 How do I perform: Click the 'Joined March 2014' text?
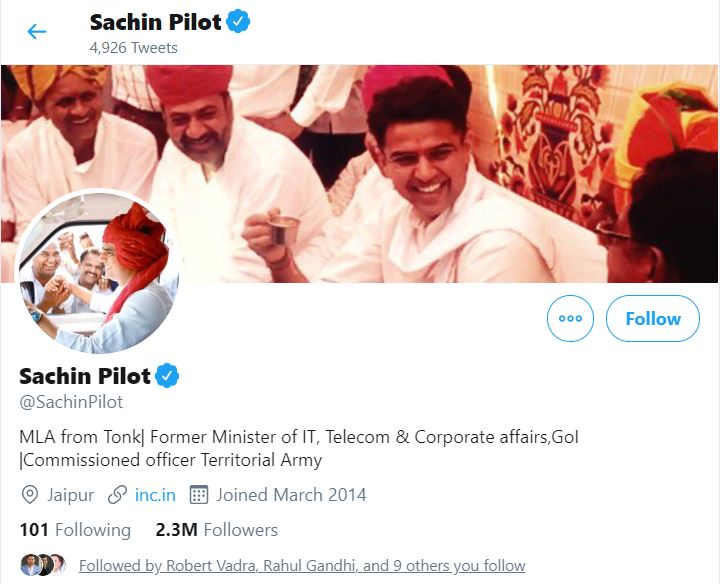pos(291,494)
